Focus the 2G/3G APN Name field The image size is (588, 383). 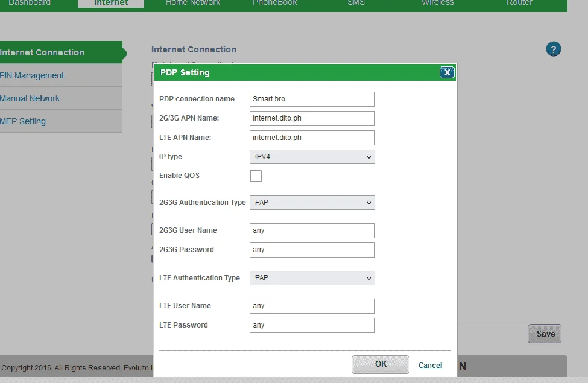tap(312, 118)
